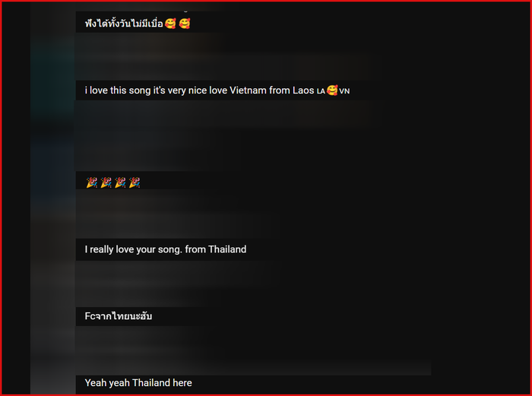Viewport: 532px width, 396px height.
Task: Click the first party popper emoji
Action: point(92,182)
